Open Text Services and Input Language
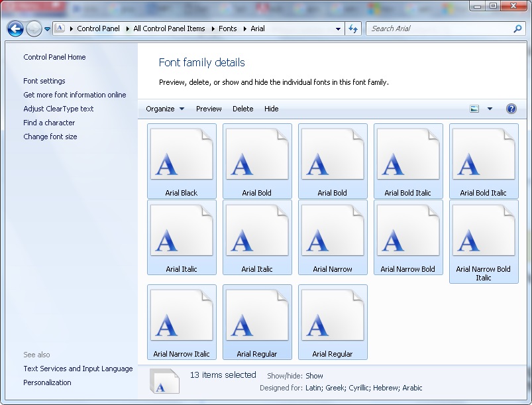Viewport: 532px width, 405px height. pos(78,369)
